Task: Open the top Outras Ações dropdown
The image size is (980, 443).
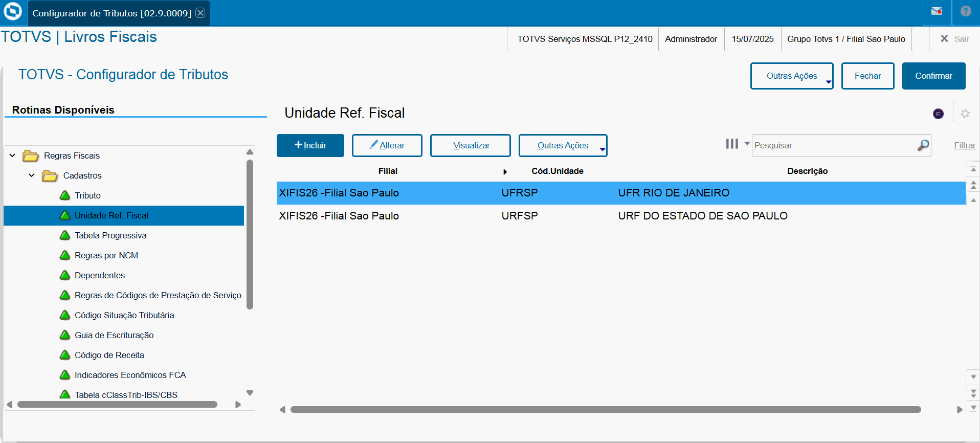Action: click(x=792, y=76)
